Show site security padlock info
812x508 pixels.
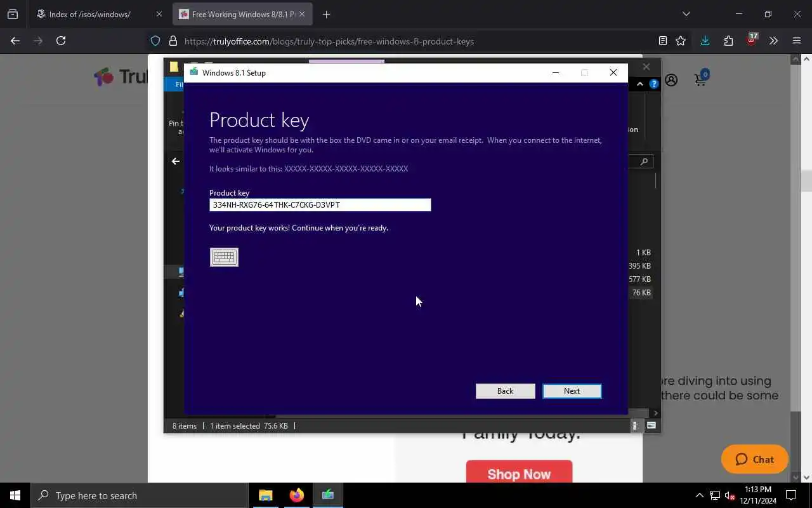(x=173, y=41)
